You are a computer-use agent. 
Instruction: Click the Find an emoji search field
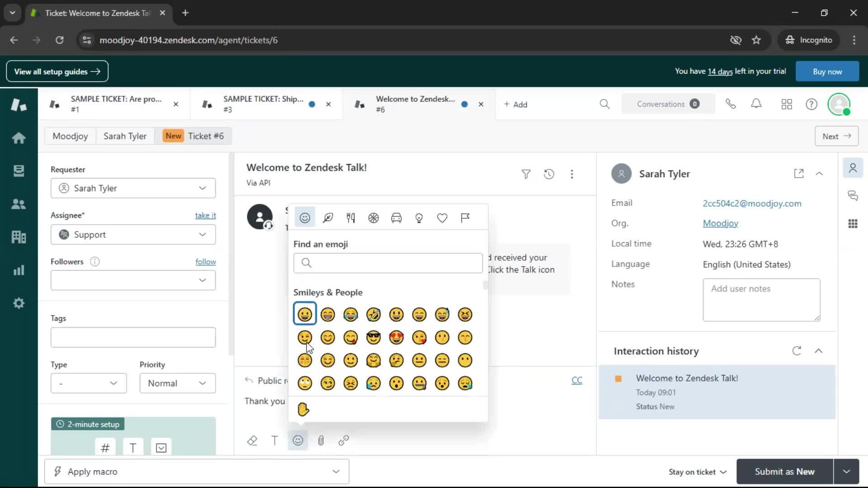pos(388,263)
